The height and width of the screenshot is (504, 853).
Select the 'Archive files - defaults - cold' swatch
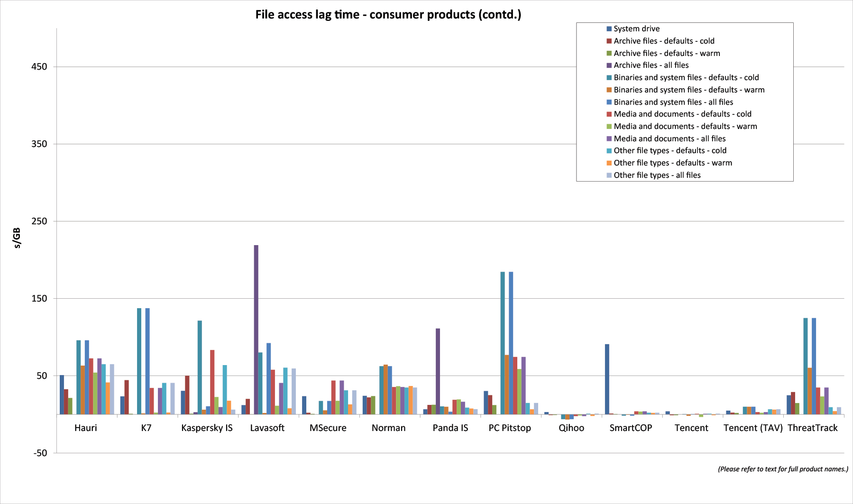609,41
